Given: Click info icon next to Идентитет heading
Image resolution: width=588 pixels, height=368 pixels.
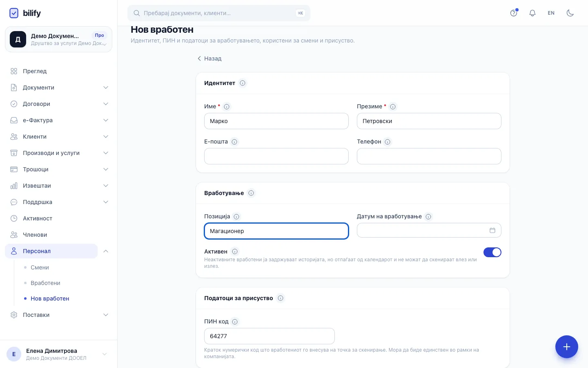Looking at the screenshot, I should coord(243,83).
